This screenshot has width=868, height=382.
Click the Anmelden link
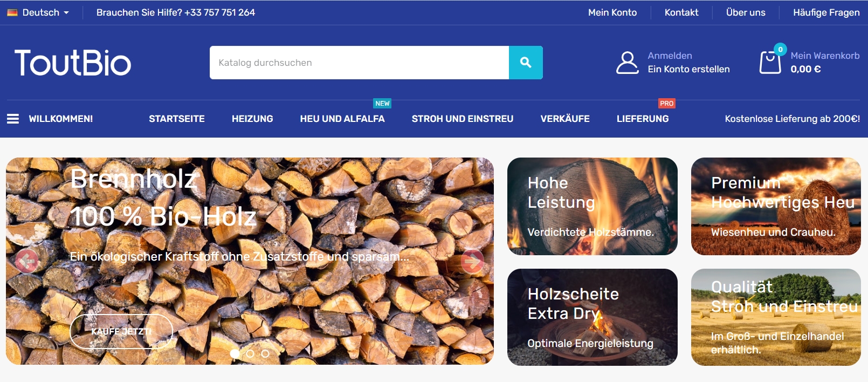(670, 56)
